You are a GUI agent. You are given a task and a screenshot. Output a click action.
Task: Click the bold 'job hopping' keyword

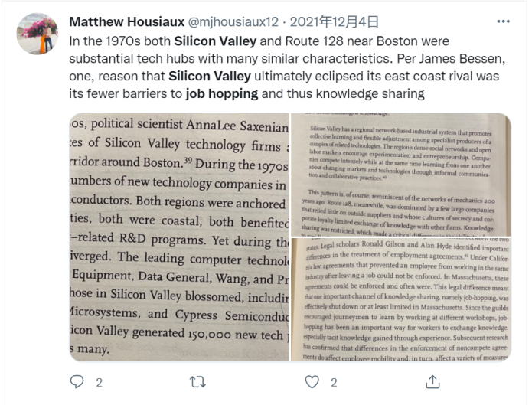(x=220, y=94)
